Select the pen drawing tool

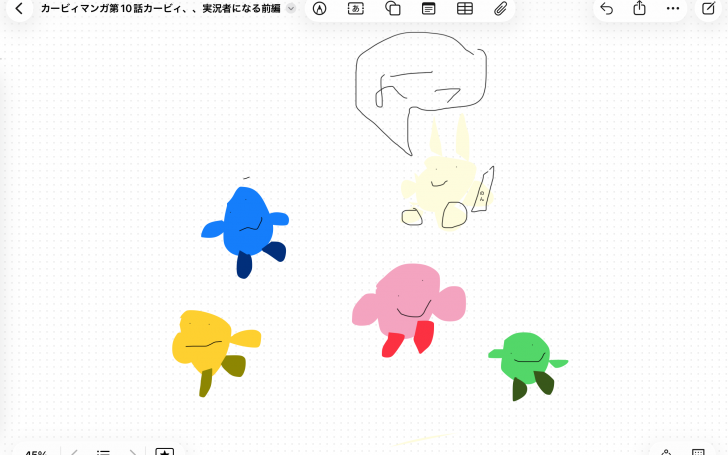pyautogui.click(x=319, y=8)
